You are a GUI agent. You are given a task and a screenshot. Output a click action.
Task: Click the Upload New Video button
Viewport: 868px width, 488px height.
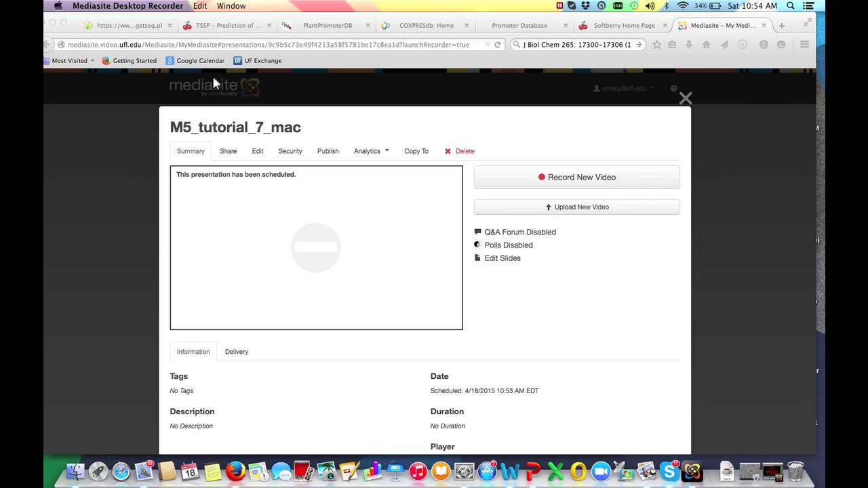(576, 207)
